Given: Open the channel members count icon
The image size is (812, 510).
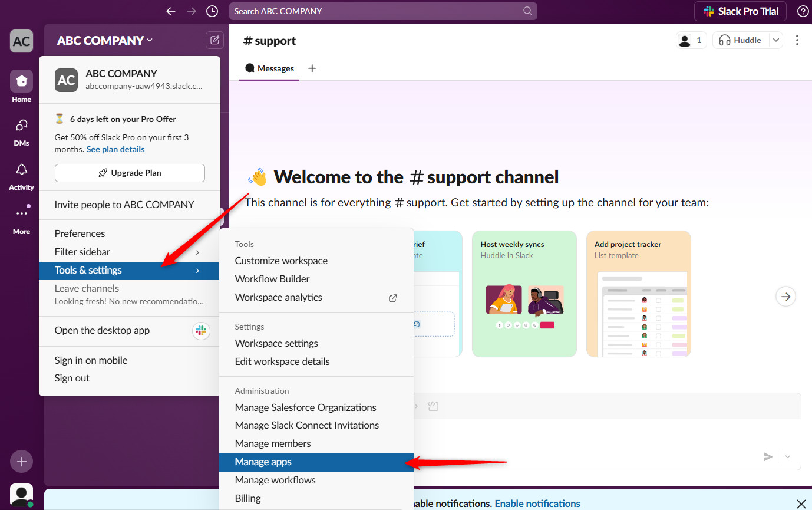Looking at the screenshot, I should 691,40.
